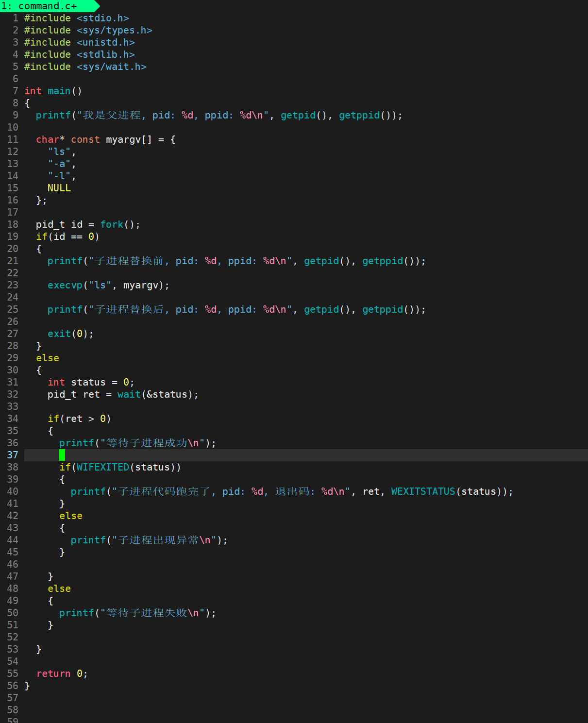Click the printf on line 9 with '我是父进程'
Viewport: 588px width, 723px height.
click(x=219, y=115)
